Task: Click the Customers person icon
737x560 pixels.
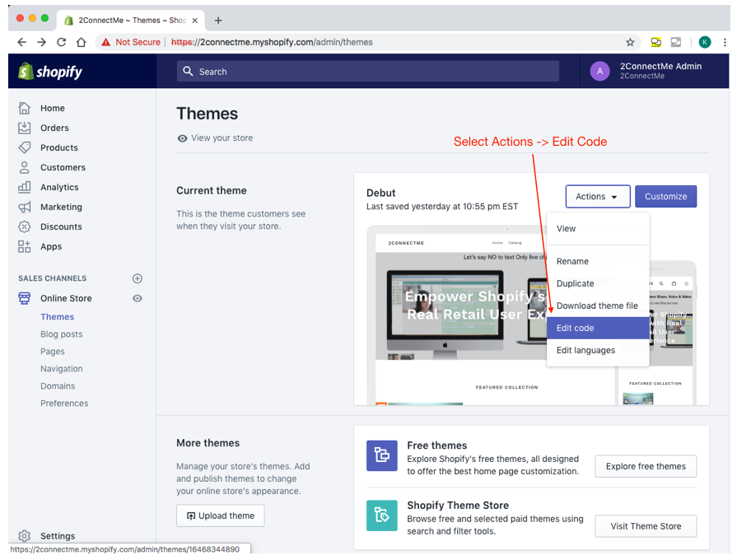Action: 25,167
